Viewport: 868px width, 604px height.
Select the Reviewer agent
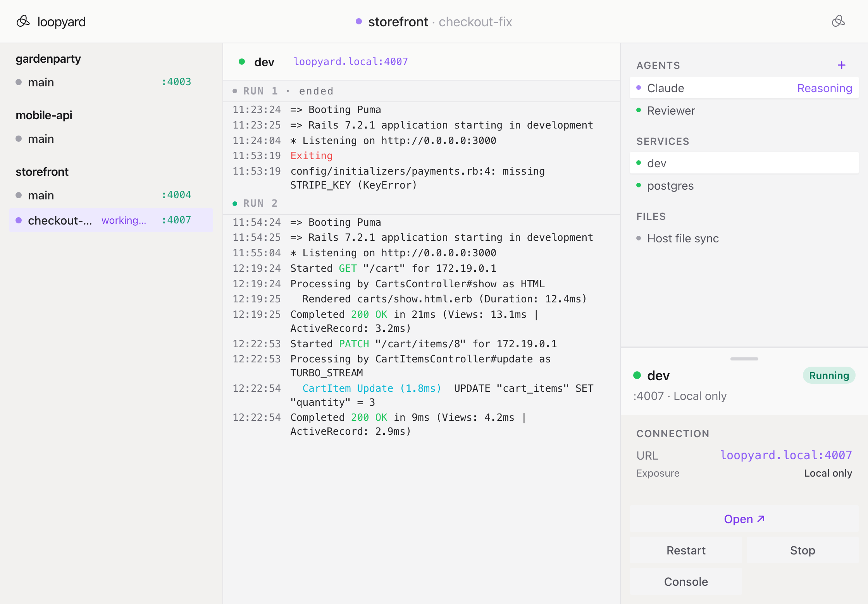[744, 110]
